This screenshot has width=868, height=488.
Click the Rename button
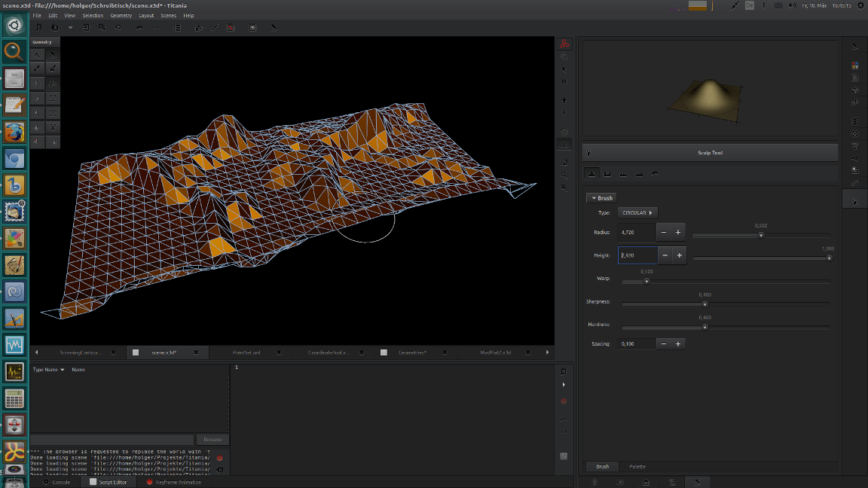(x=212, y=439)
